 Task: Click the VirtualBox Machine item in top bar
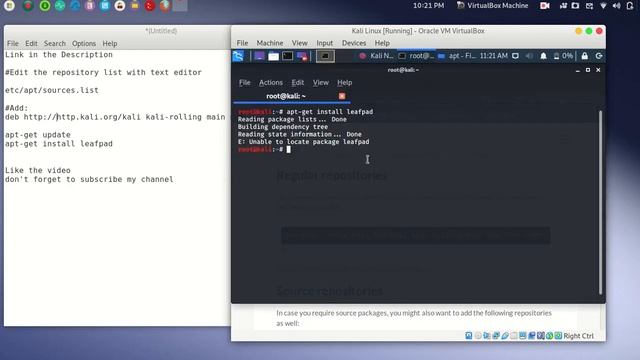pos(492,6)
